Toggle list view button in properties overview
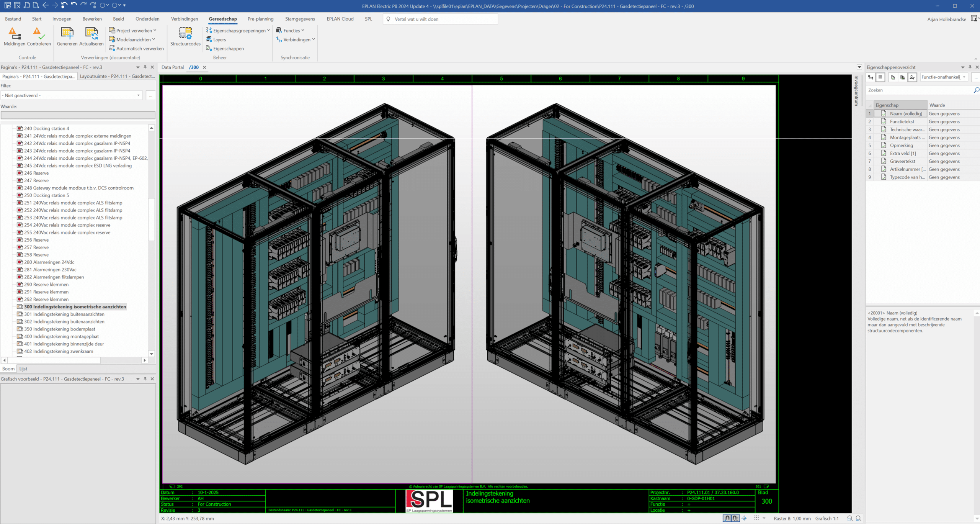The image size is (980, 524). point(880,77)
